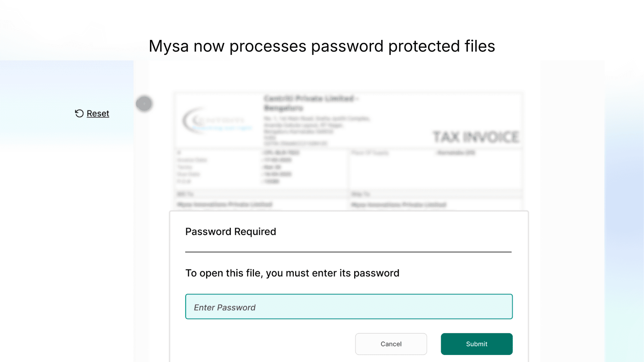The width and height of the screenshot is (644, 362).
Task: Focus the Enter Password input field
Action: pyautogui.click(x=349, y=306)
